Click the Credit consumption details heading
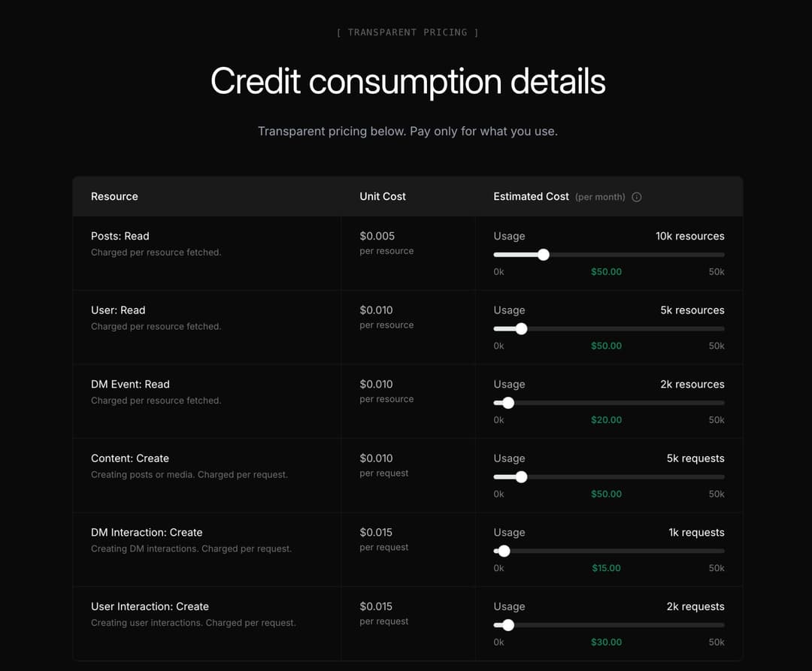 408,81
